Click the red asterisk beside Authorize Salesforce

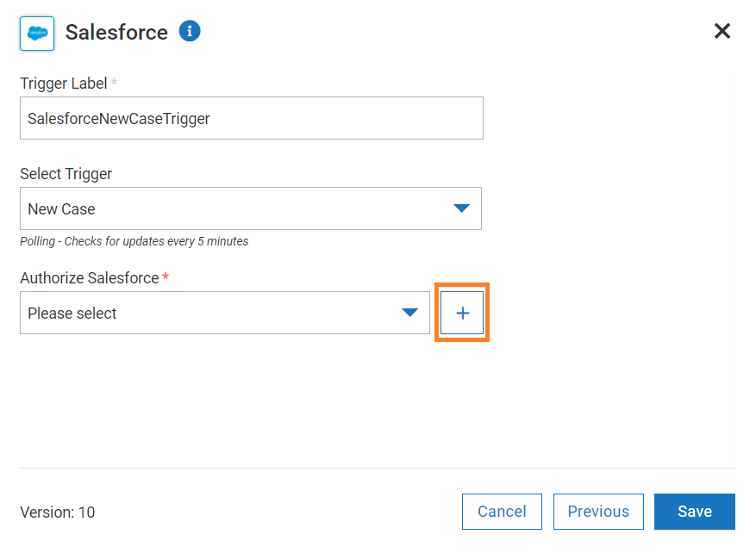166,278
